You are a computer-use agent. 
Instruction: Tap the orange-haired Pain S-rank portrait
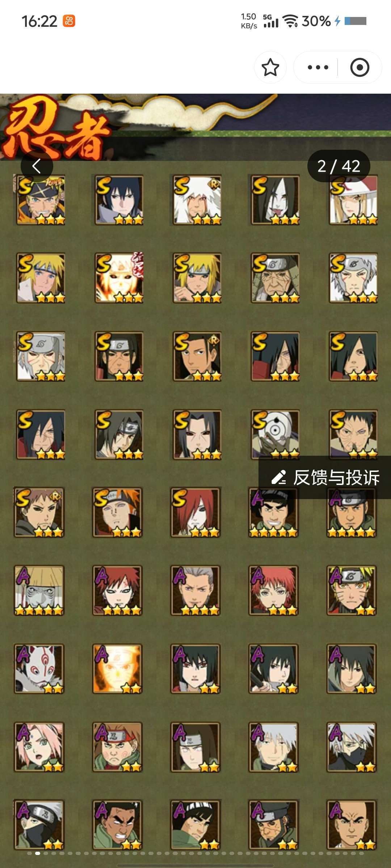tap(117, 512)
